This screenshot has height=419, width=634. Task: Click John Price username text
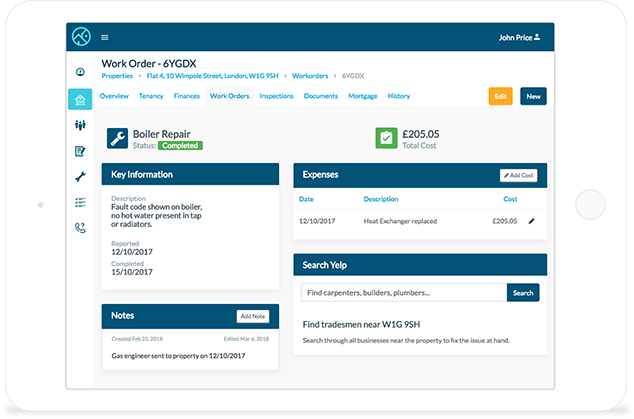click(x=516, y=38)
